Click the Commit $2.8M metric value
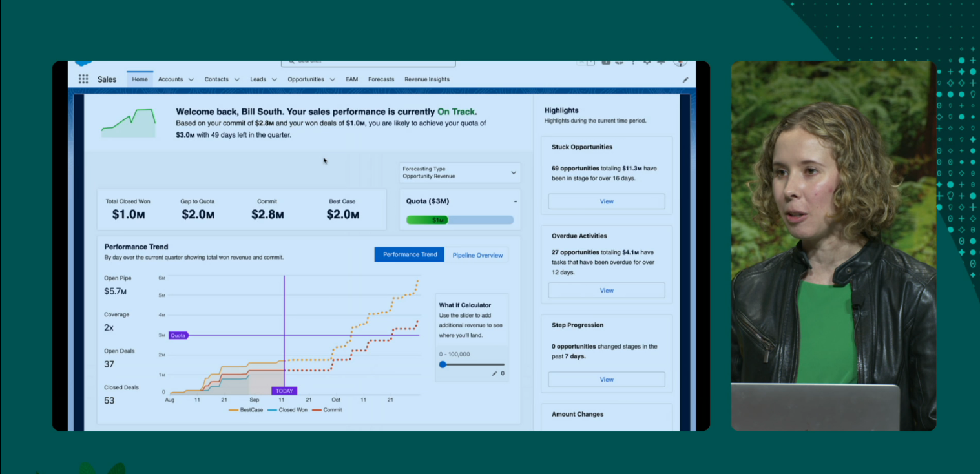This screenshot has height=474, width=980. [x=267, y=214]
